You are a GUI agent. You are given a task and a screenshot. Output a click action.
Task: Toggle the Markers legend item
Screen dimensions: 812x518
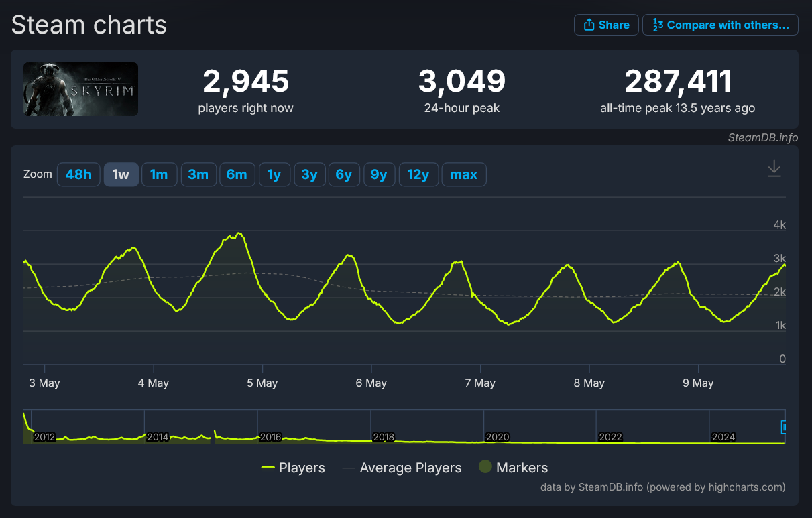513,468
